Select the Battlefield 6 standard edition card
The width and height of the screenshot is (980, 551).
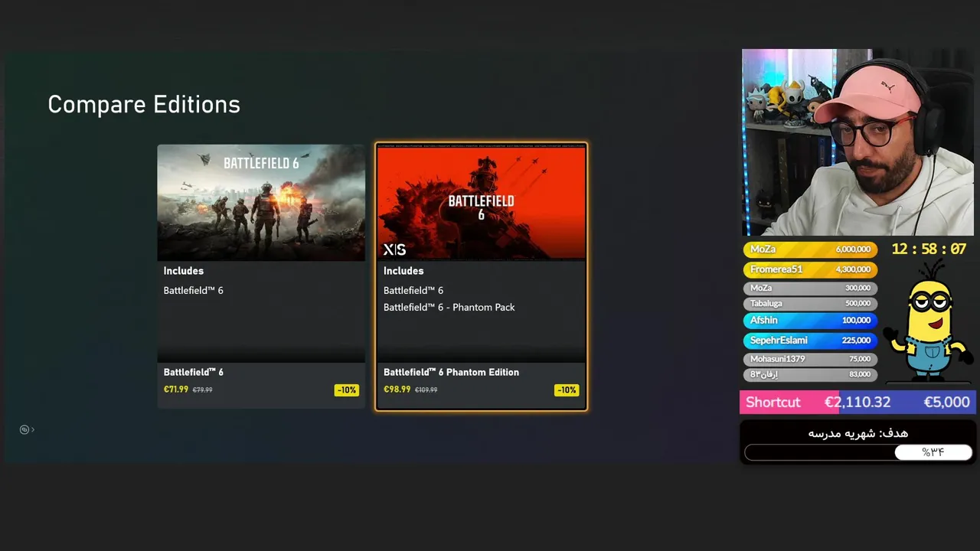pyautogui.click(x=261, y=276)
